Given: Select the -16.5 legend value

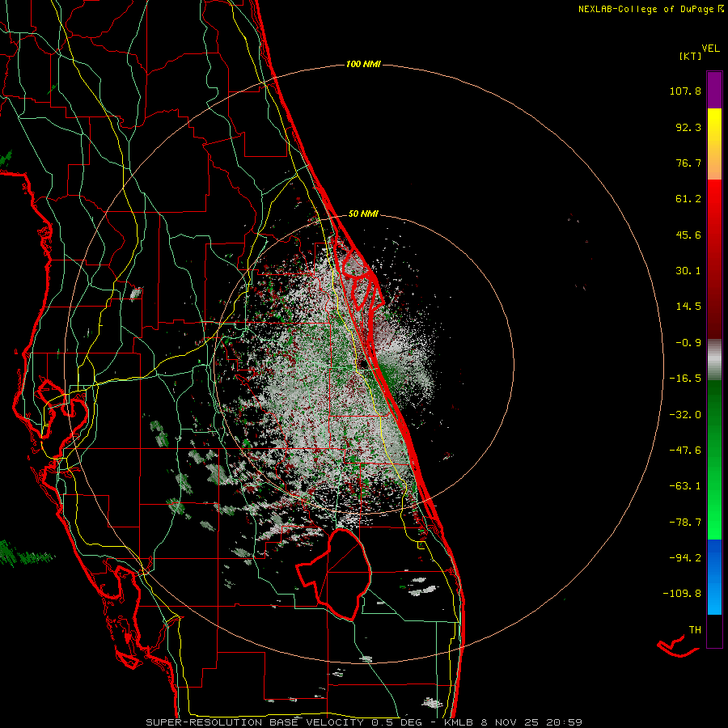Looking at the screenshot, I should tap(685, 379).
